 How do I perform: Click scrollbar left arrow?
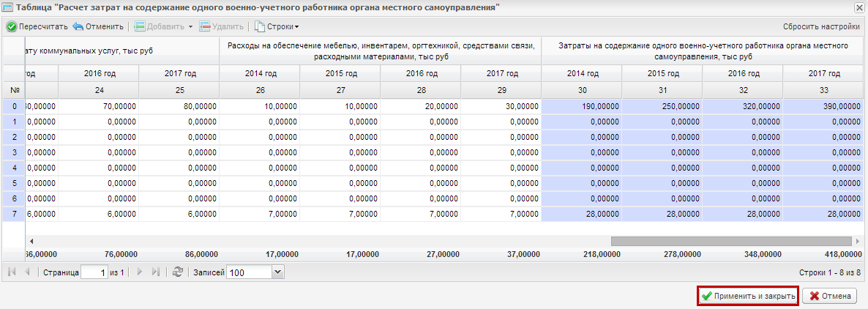click(x=31, y=241)
